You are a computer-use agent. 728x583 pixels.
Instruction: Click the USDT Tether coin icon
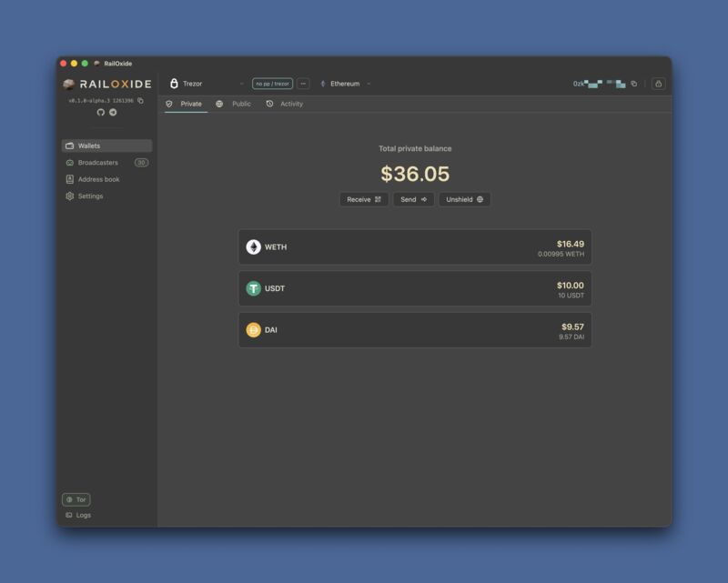254,288
